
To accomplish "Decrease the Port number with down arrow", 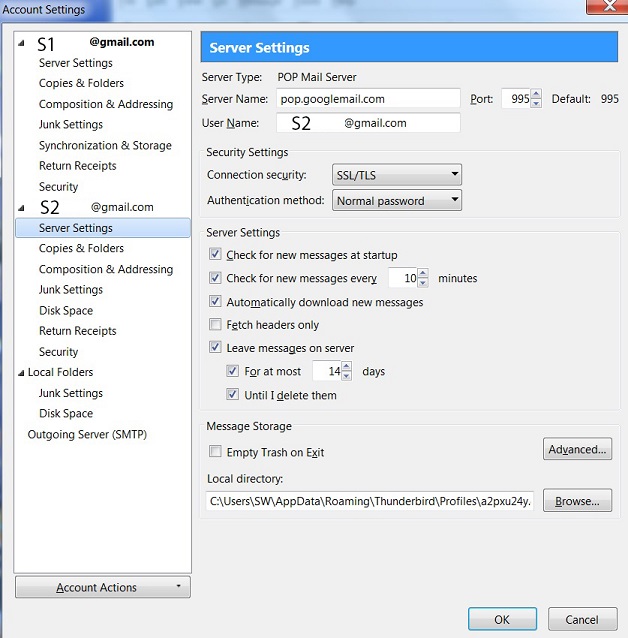I will click(x=536, y=103).
